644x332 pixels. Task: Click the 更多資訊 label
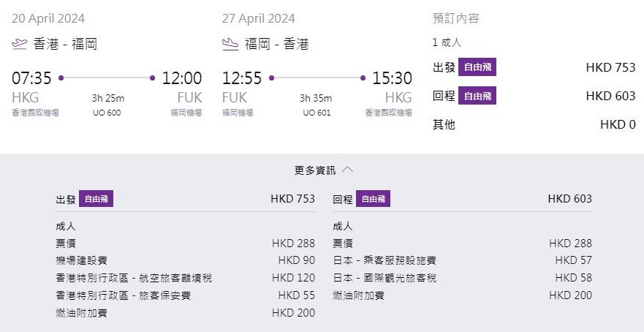(x=315, y=170)
